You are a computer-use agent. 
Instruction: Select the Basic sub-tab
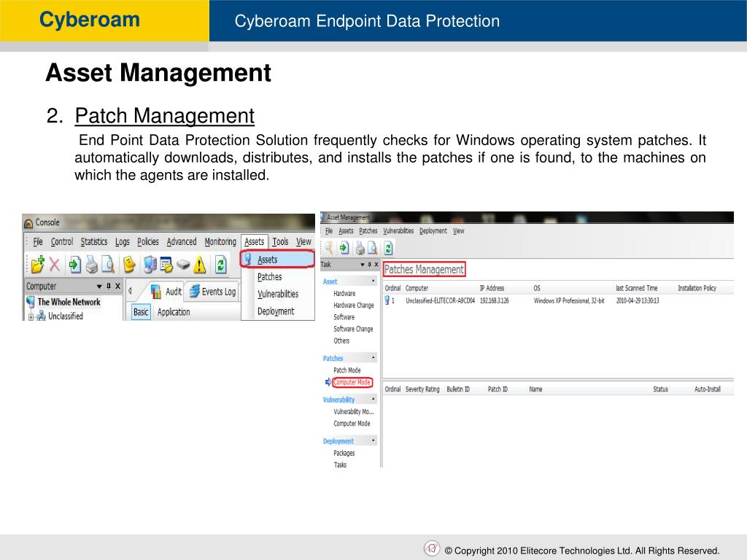coord(141,312)
